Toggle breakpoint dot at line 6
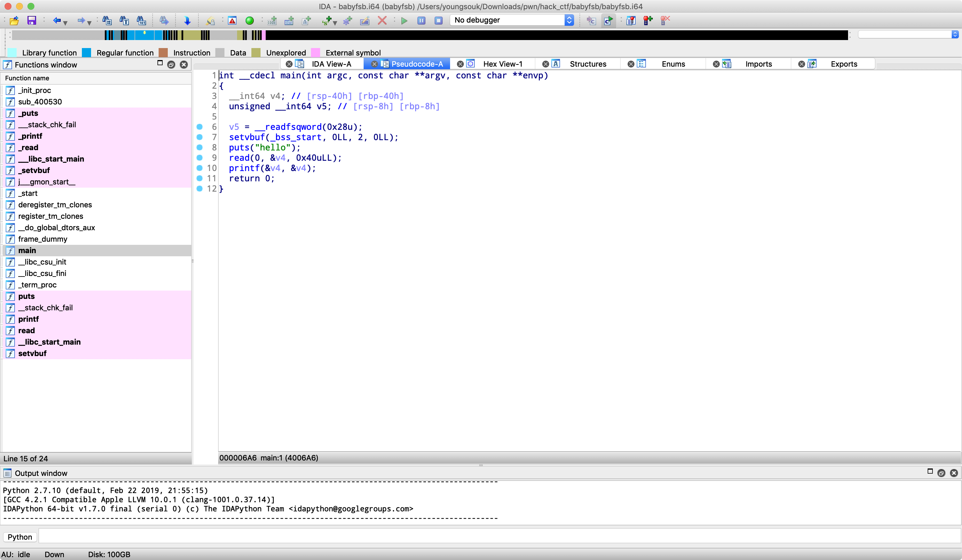 pyautogui.click(x=199, y=127)
